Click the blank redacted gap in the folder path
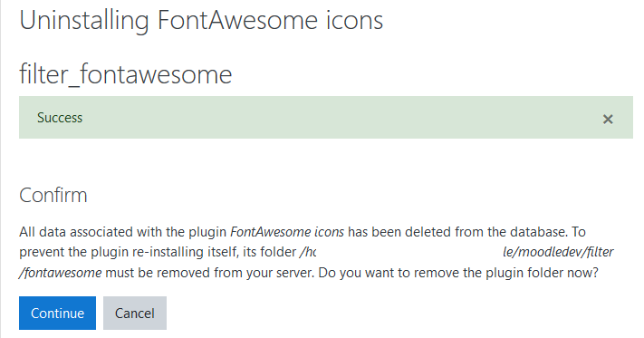This screenshot has width=644, height=338. click(409, 252)
